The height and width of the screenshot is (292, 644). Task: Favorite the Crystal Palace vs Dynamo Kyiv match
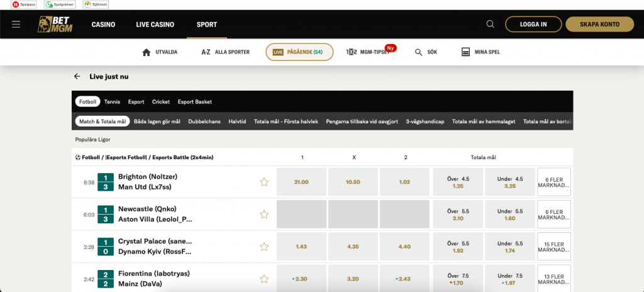point(264,246)
